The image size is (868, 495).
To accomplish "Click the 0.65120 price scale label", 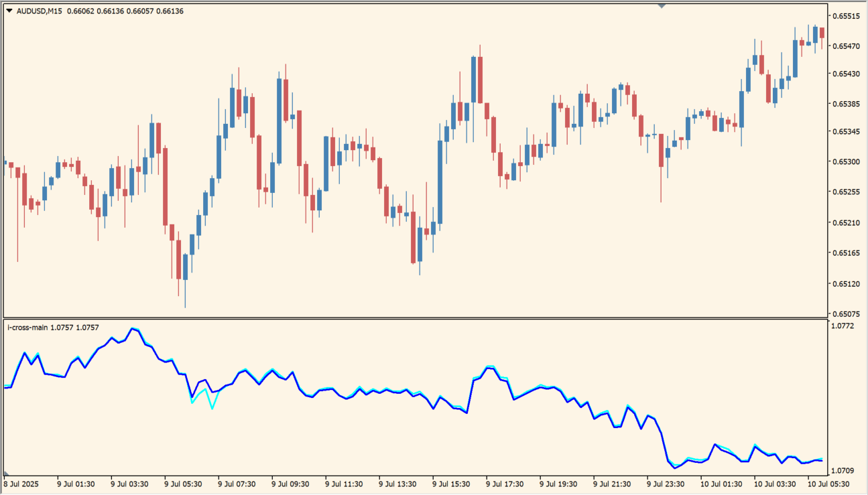I will [846, 283].
